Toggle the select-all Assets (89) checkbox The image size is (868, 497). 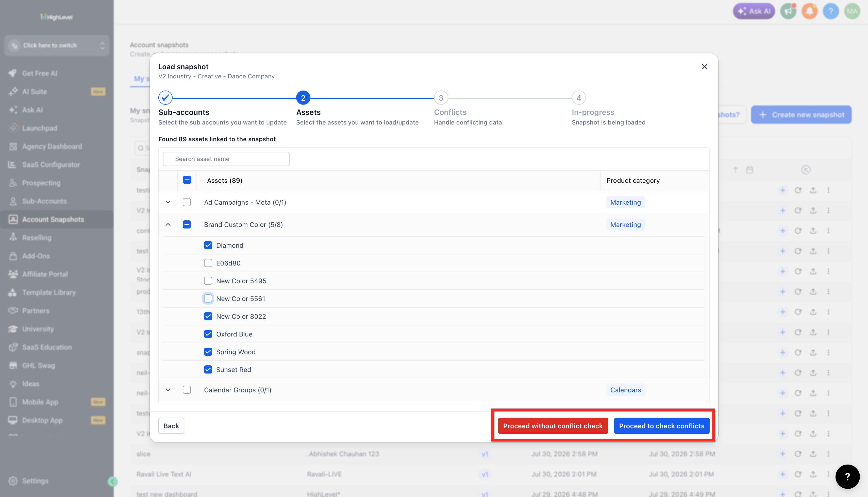click(187, 180)
